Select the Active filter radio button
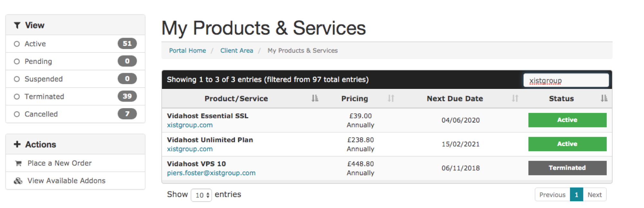The image size is (644, 208). tap(17, 44)
